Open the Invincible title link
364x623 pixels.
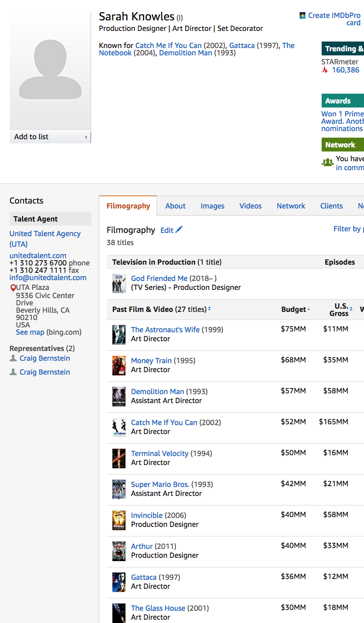click(147, 516)
